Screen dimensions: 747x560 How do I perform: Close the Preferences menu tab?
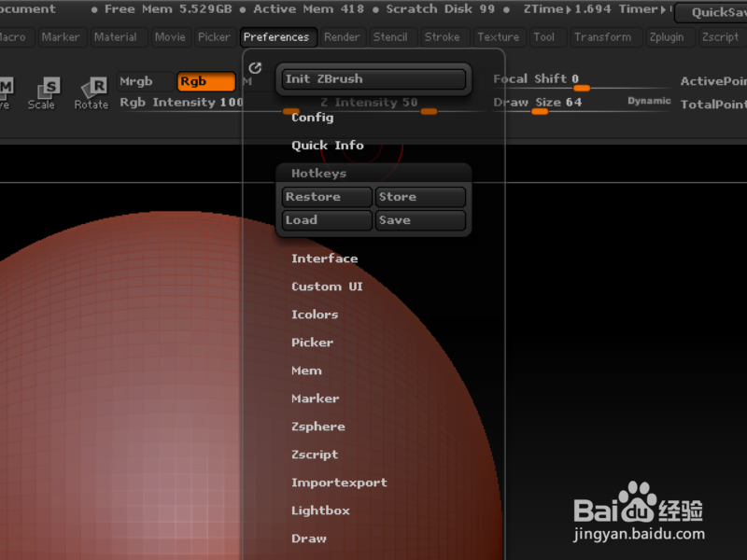pos(276,37)
